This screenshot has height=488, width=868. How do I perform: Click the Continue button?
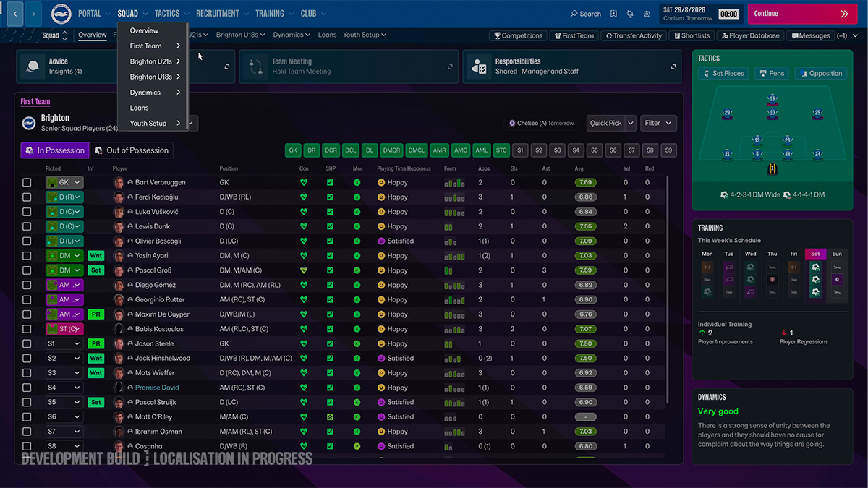coord(801,14)
